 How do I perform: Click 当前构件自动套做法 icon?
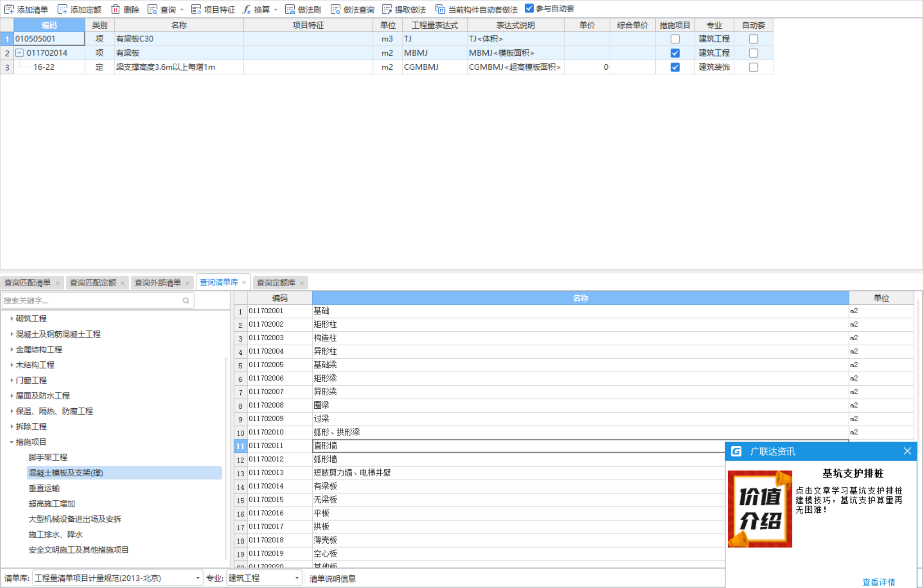coord(440,9)
